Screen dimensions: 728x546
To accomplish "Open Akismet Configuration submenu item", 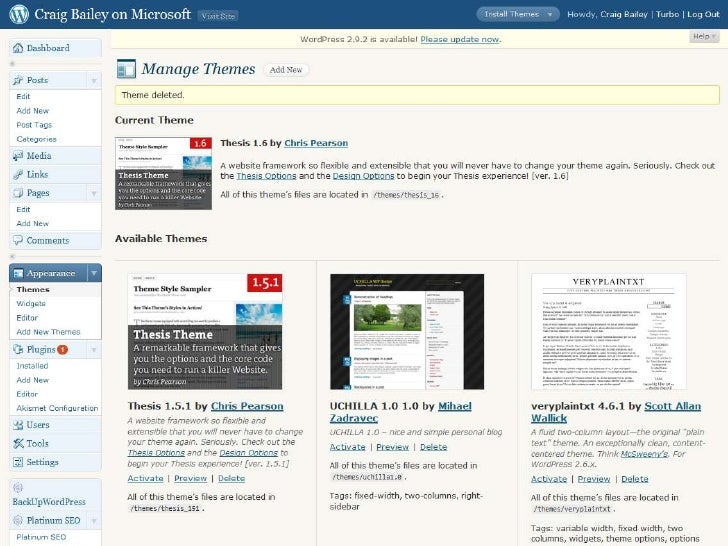I will (57, 408).
